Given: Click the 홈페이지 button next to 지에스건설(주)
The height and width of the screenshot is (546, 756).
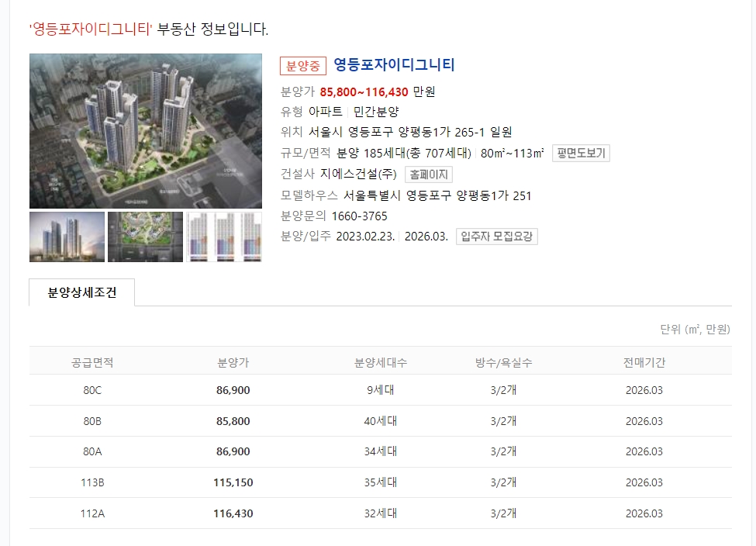Looking at the screenshot, I should point(428,175).
